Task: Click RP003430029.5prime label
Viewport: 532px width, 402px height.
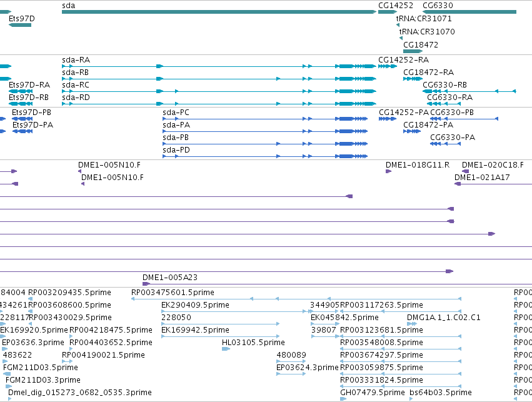Action: [71, 318]
